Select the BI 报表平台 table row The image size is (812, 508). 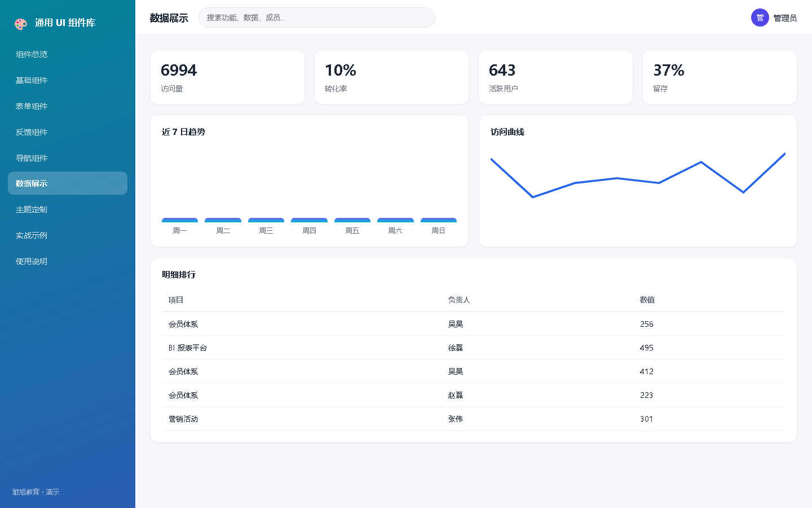[x=474, y=348]
